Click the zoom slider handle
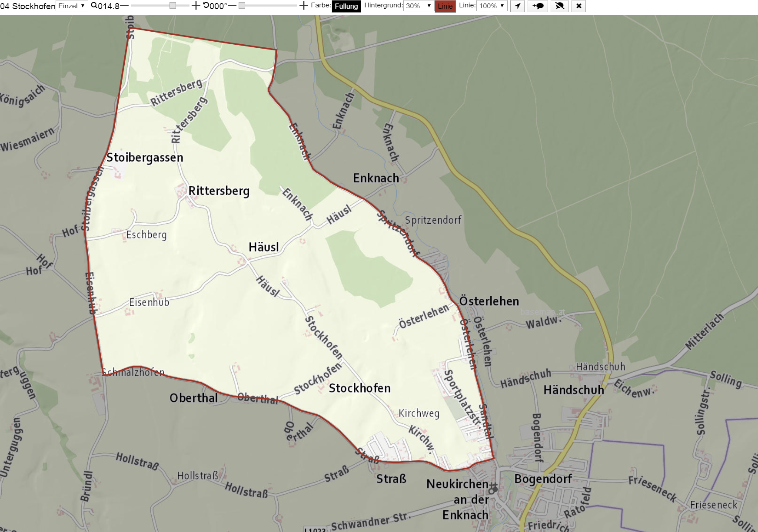Image resolution: width=758 pixels, height=532 pixels. pyautogui.click(x=173, y=6)
